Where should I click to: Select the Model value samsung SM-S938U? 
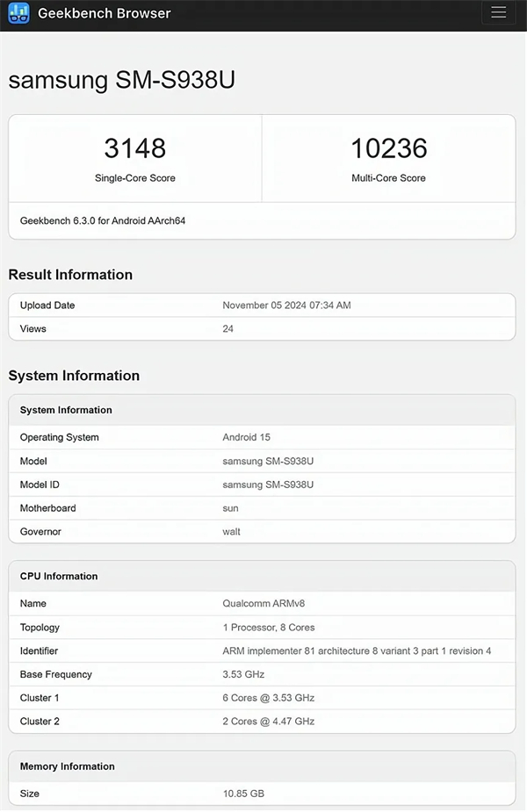tap(268, 461)
